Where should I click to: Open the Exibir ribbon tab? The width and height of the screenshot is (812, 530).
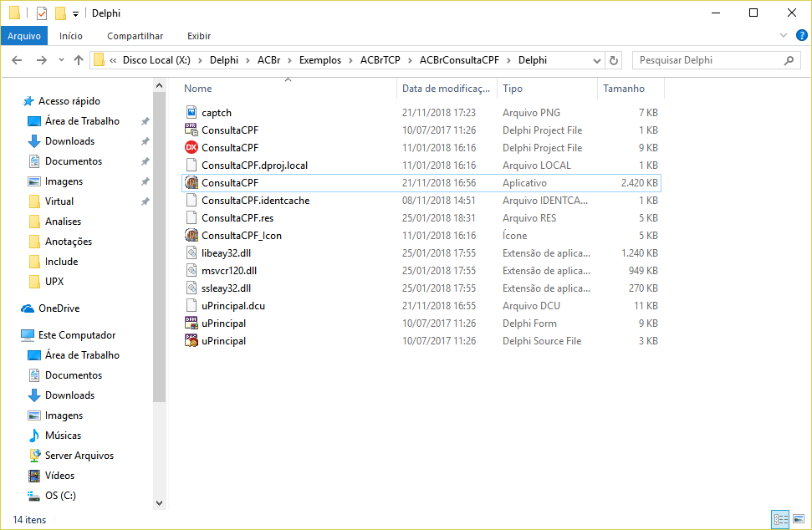[x=199, y=36]
